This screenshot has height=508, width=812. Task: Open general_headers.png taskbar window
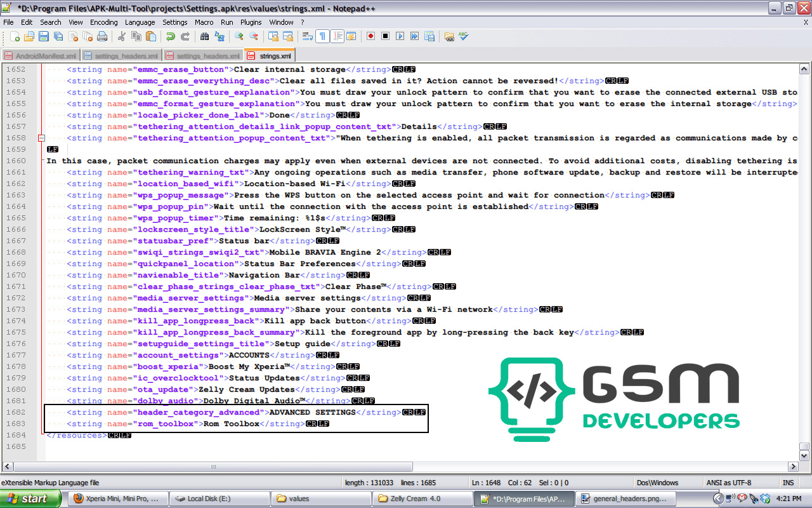coord(626,498)
